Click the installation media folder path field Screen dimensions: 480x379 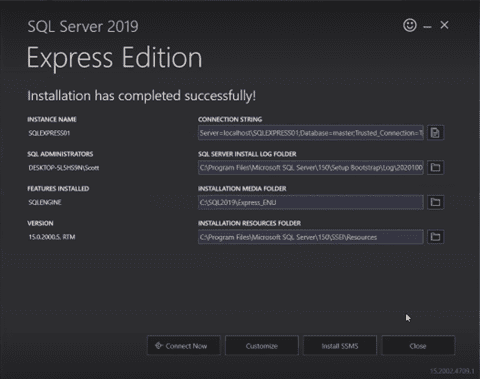coord(311,202)
